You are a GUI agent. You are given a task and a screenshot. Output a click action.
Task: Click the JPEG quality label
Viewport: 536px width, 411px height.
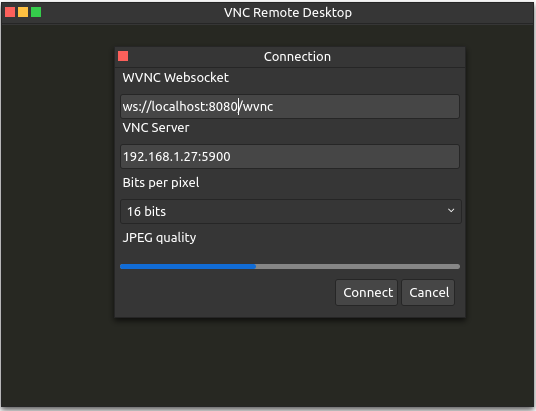click(159, 237)
